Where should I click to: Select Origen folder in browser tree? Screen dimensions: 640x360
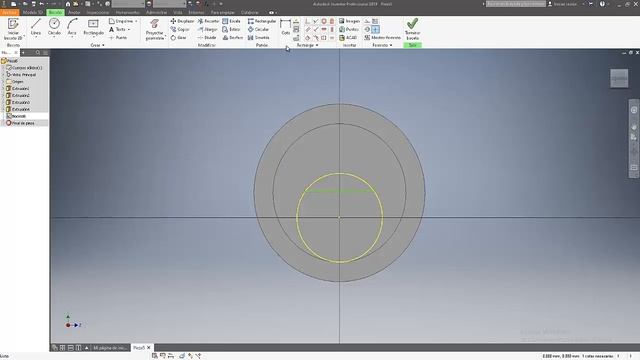(x=15, y=82)
